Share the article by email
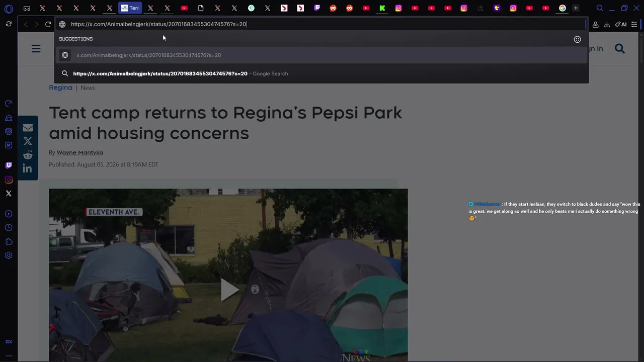Viewport: 644px width, 362px height. [28, 128]
